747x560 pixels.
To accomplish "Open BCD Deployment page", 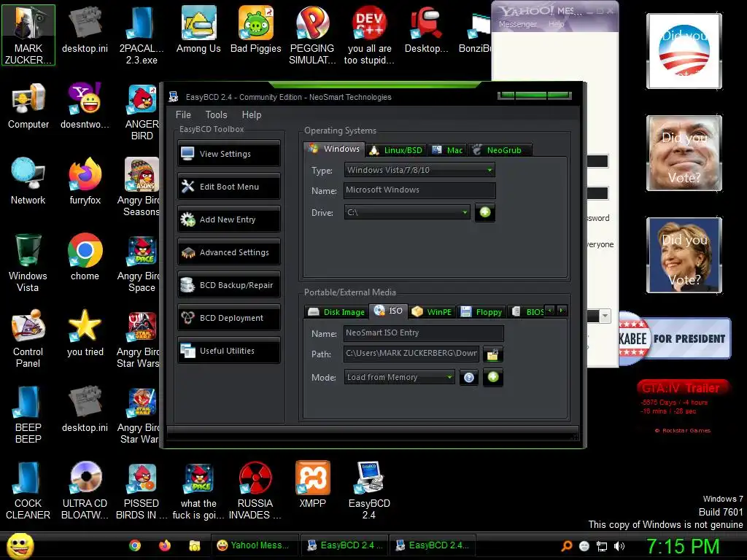I will [228, 318].
